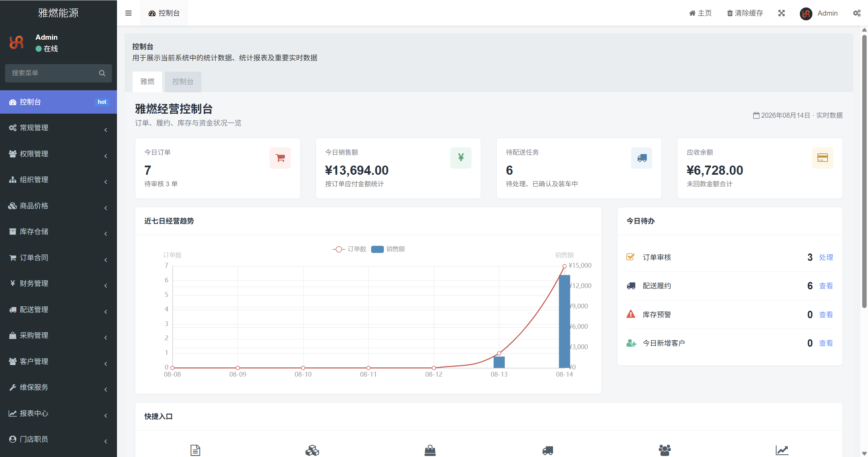Click the truck icon on 待配送任务 card
Viewport: 868px width, 457px height.
point(642,158)
